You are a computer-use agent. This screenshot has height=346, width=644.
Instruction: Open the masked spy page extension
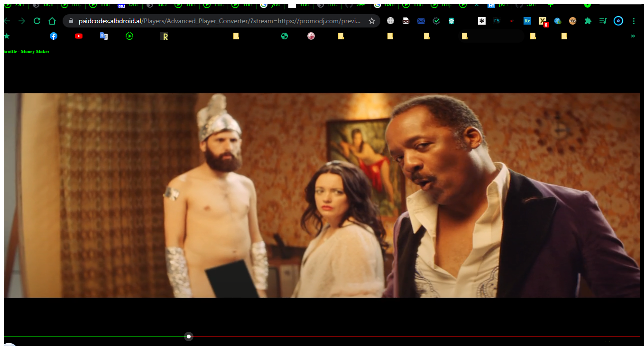406,21
